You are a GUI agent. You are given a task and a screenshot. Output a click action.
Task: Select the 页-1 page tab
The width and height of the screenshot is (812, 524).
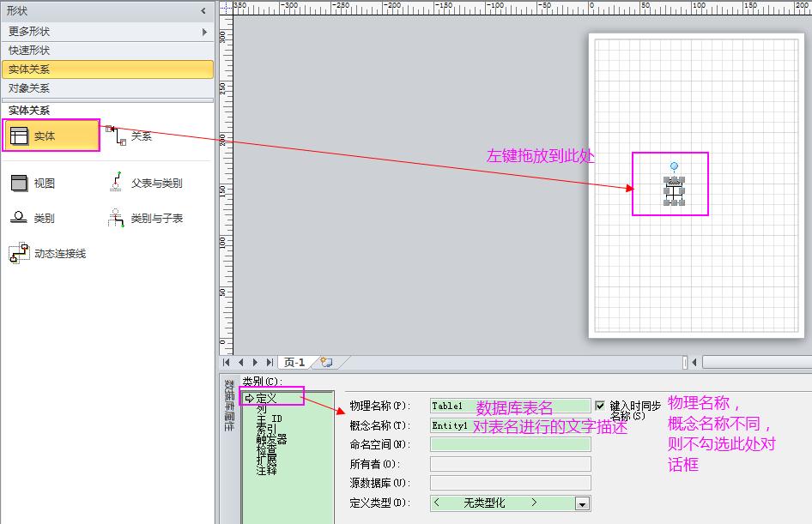click(294, 363)
